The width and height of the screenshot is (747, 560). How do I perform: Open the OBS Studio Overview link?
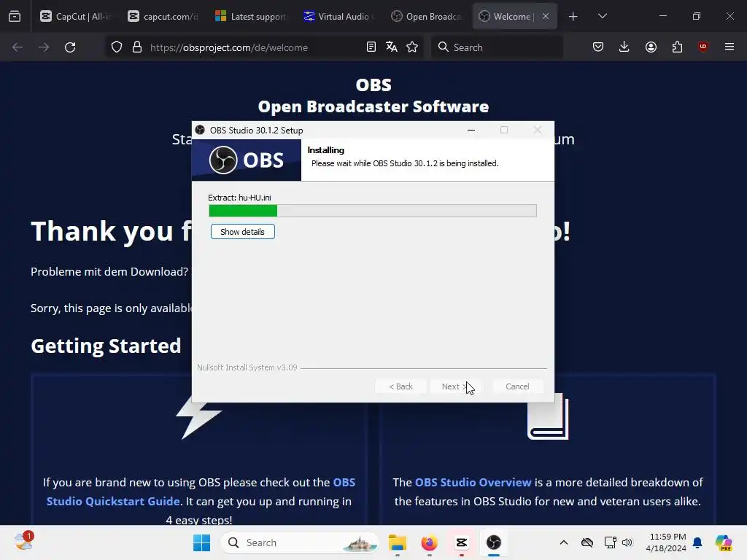click(x=473, y=483)
